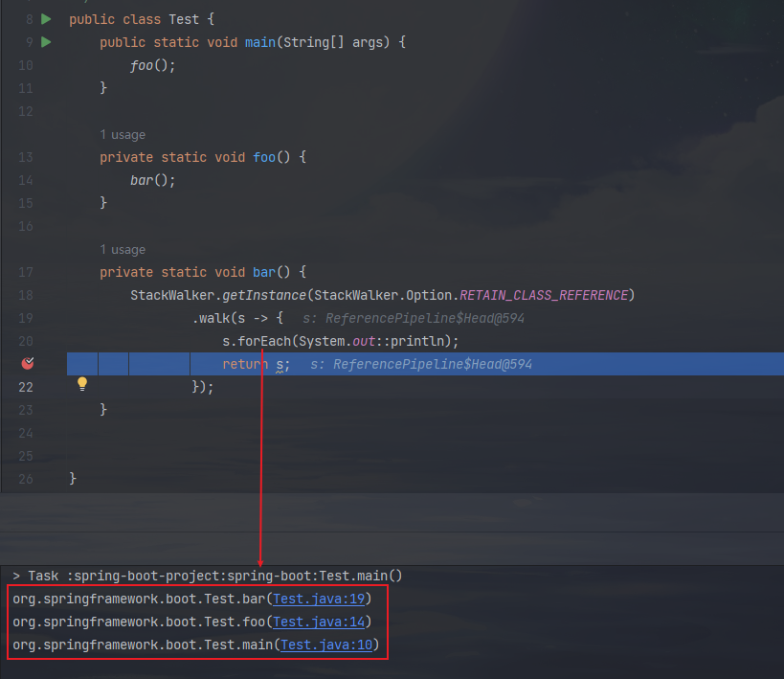Image resolution: width=784 pixels, height=679 pixels.
Task: Follow the Test.java:14 console link
Action: tap(319, 622)
